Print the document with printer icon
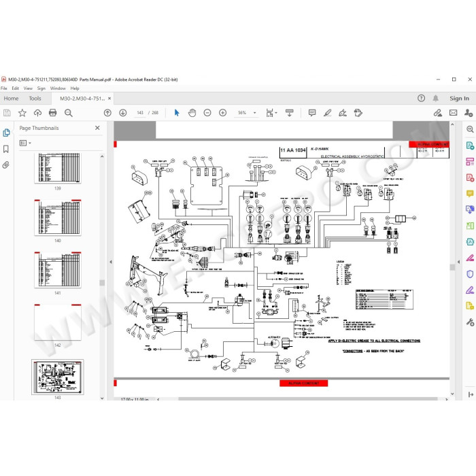This screenshot has width=476, height=476. click(x=53, y=113)
